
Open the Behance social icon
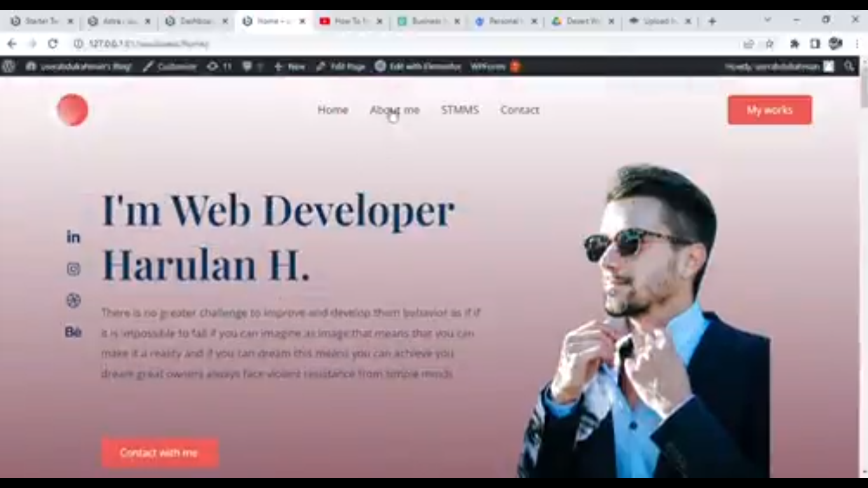73,332
